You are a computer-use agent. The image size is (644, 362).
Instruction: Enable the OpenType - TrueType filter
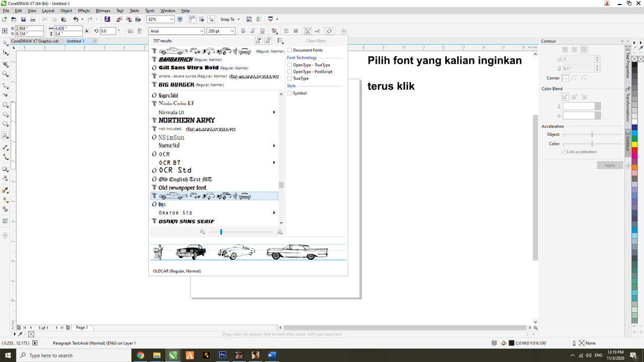[290, 65]
